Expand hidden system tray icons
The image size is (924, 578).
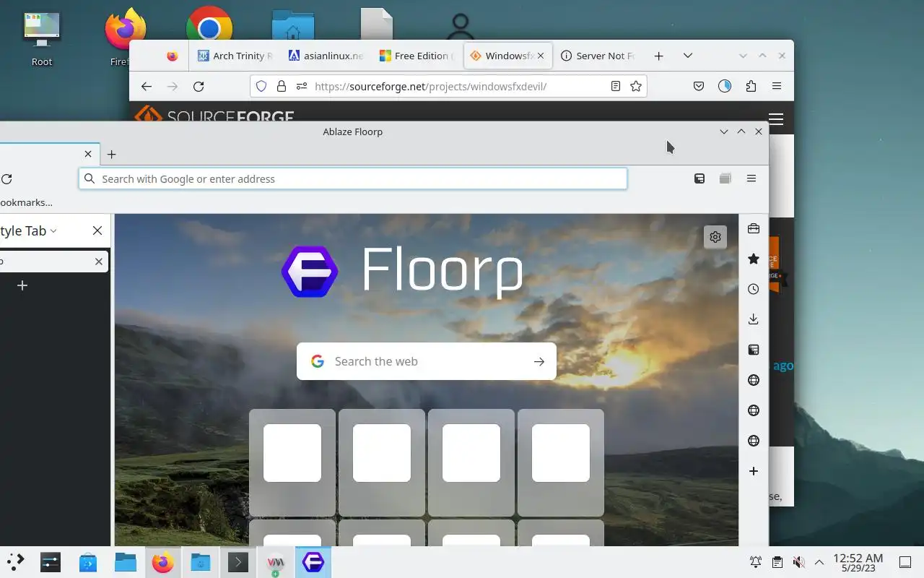coord(819,562)
